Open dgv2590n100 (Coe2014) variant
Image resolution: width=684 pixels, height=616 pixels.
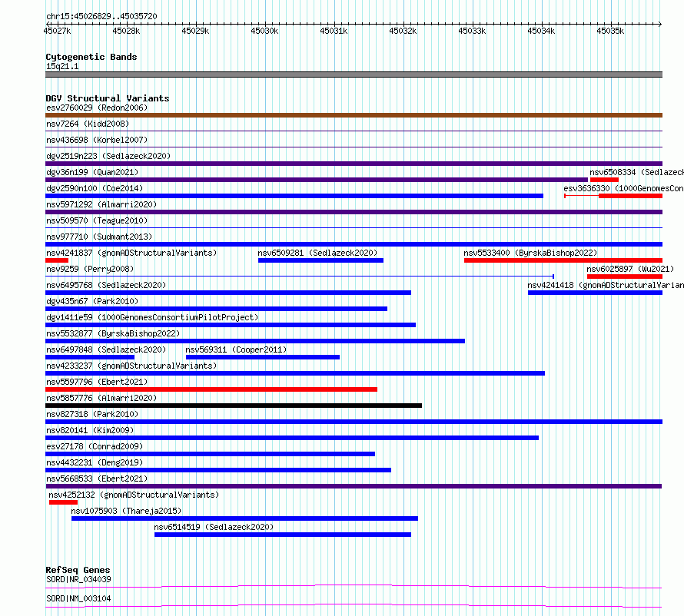click(95, 188)
